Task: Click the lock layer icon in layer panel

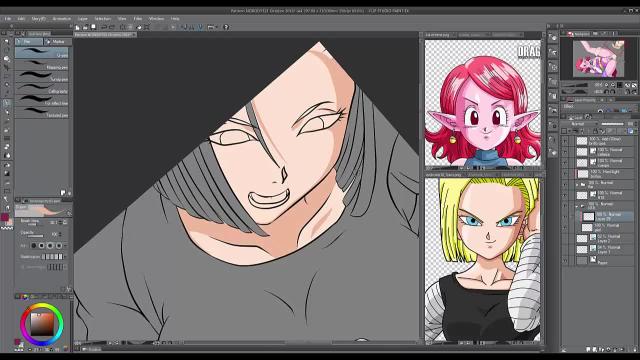Action: 595,131
